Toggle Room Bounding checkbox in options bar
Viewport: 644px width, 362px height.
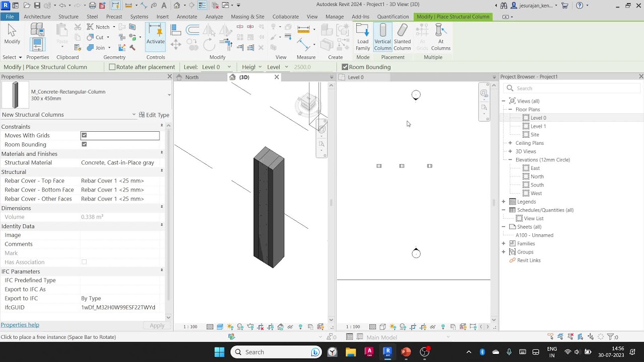pos(345,67)
